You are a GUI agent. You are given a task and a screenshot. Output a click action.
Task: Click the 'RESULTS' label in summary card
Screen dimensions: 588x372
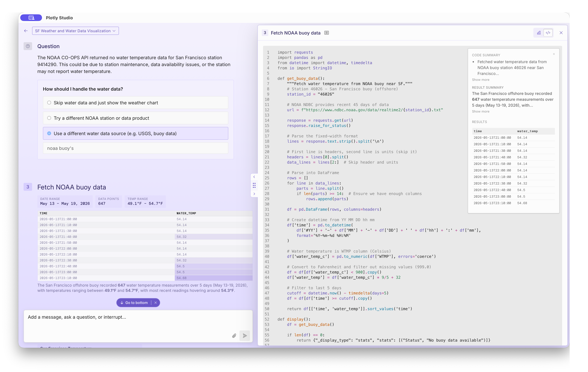point(479,122)
